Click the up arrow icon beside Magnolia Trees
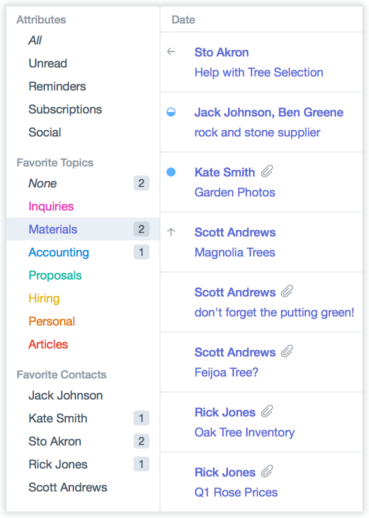The height and width of the screenshot is (518, 369). [171, 232]
